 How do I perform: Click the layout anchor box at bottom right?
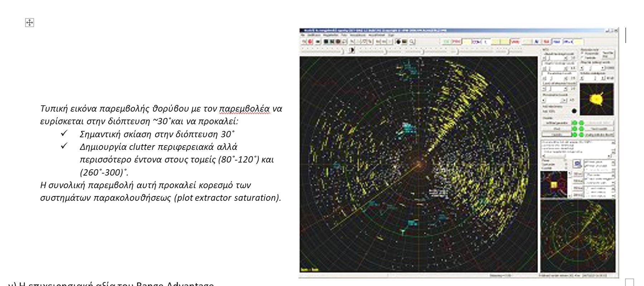coord(630,282)
